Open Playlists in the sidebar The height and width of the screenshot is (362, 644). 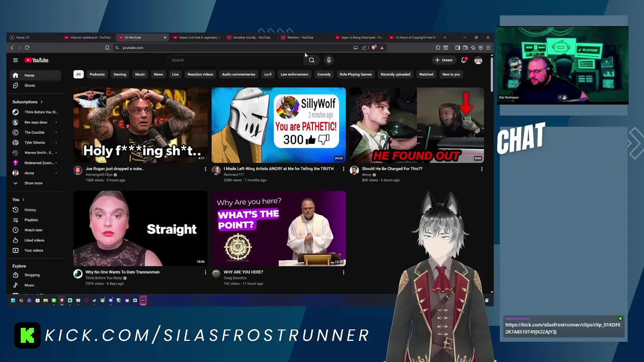(35, 220)
